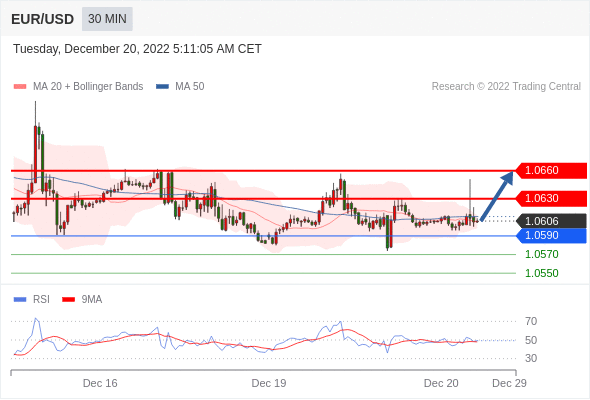Viewport: 590px width, 400px height.
Task: Click the black 1.0606 current price tag
Action: 552,221
